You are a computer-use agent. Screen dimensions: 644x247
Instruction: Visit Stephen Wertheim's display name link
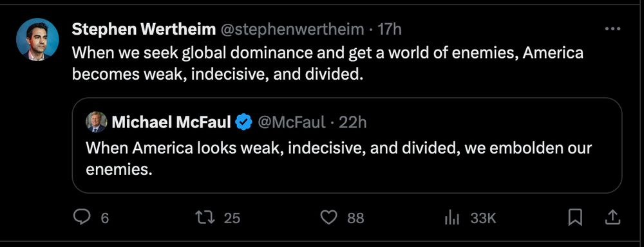[144, 29]
